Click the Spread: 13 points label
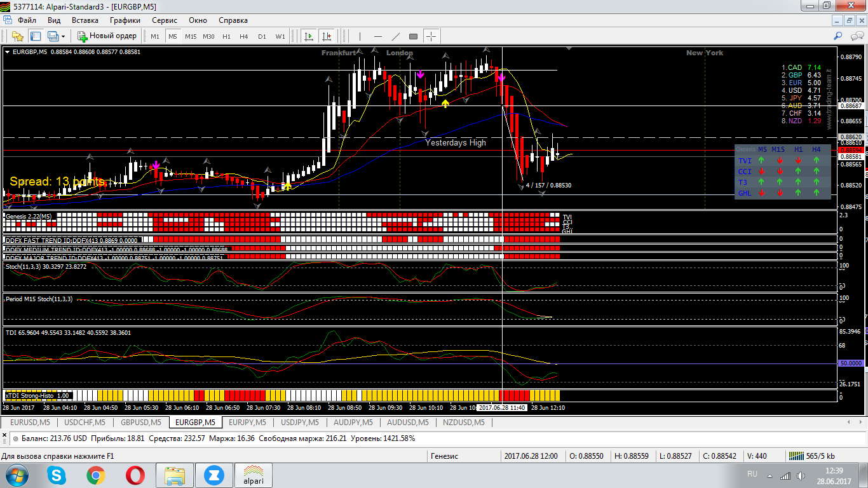 pyautogui.click(x=58, y=182)
